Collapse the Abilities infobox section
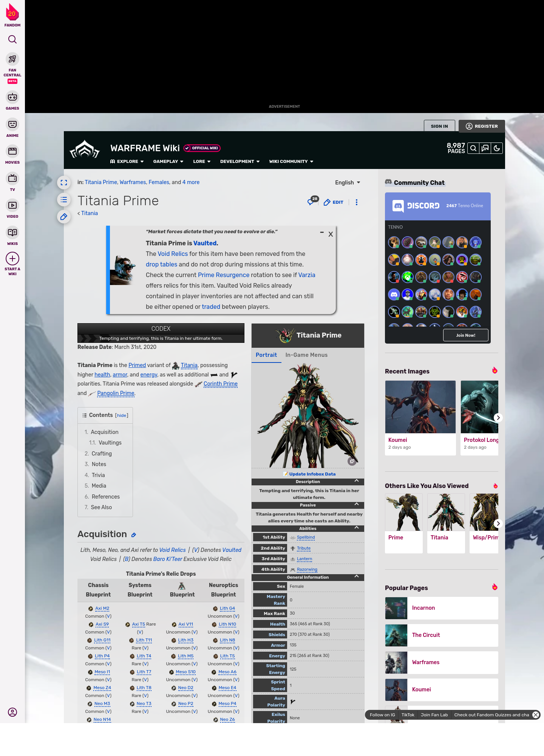The height and width of the screenshot is (756, 544). (357, 528)
